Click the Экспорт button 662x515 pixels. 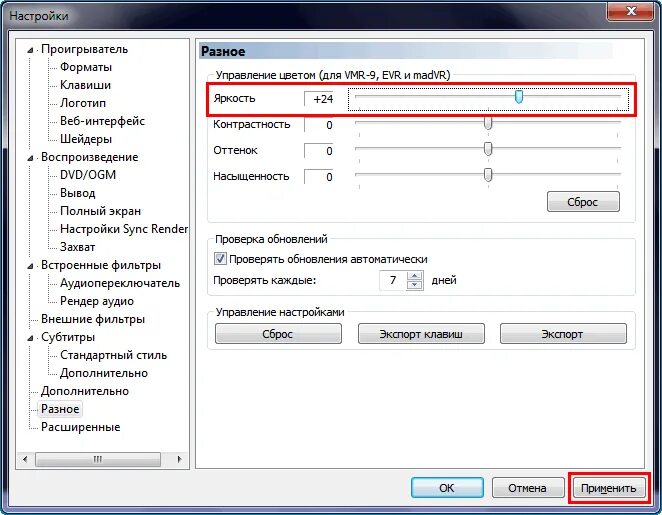[x=563, y=334]
